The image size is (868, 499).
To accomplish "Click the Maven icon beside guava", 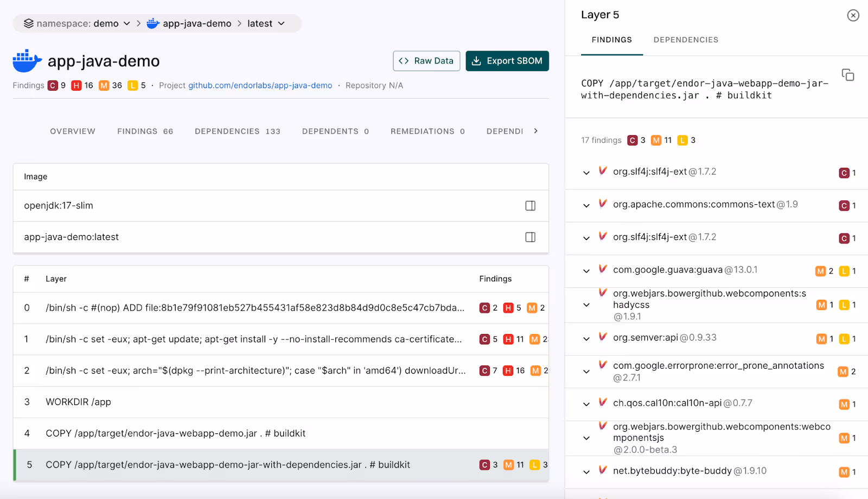I will [x=603, y=269].
